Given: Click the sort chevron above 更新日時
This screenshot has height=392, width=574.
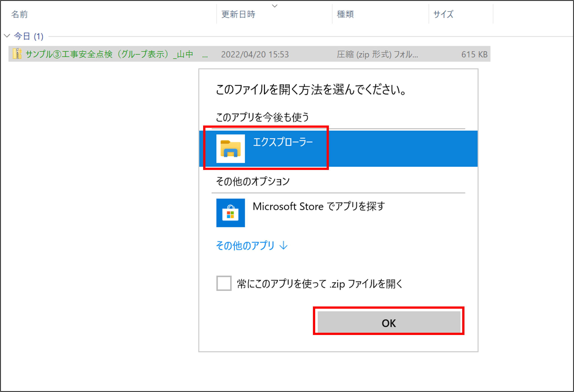Looking at the screenshot, I should pyautogui.click(x=274, y=6).
